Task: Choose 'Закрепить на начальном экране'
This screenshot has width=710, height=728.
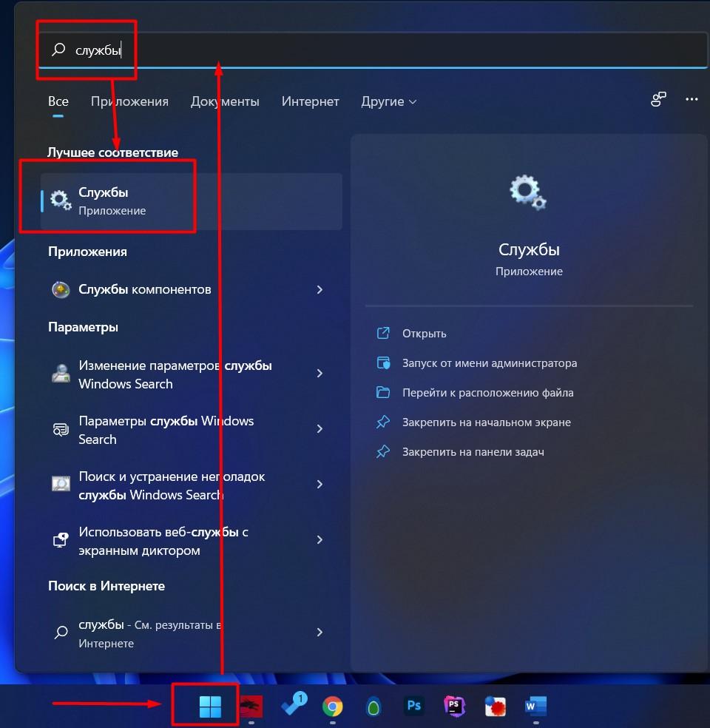Action: 487,422
